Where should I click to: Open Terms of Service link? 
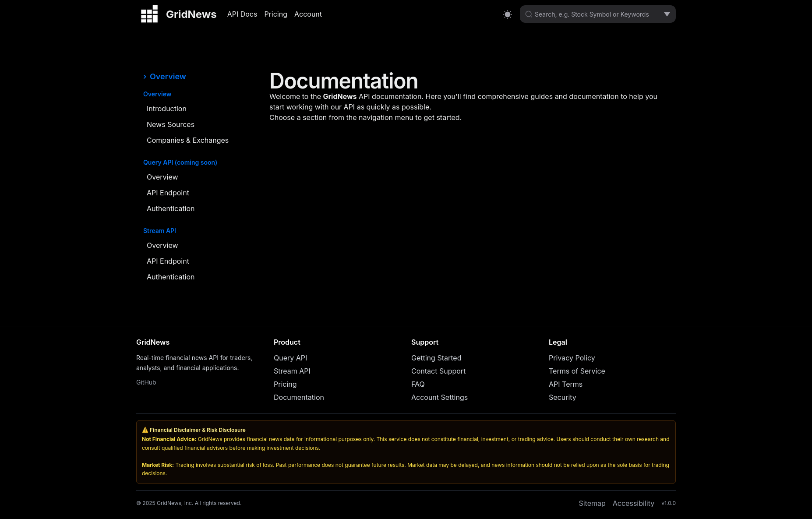(x=577, y=371)
